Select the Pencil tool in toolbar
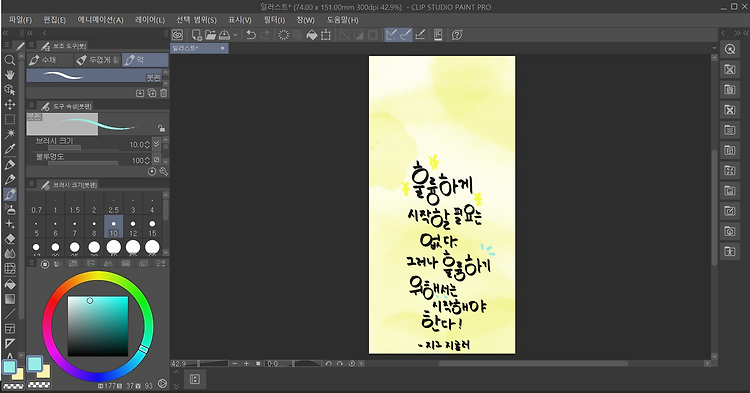 pyautogui.click(x=10, y=180)
